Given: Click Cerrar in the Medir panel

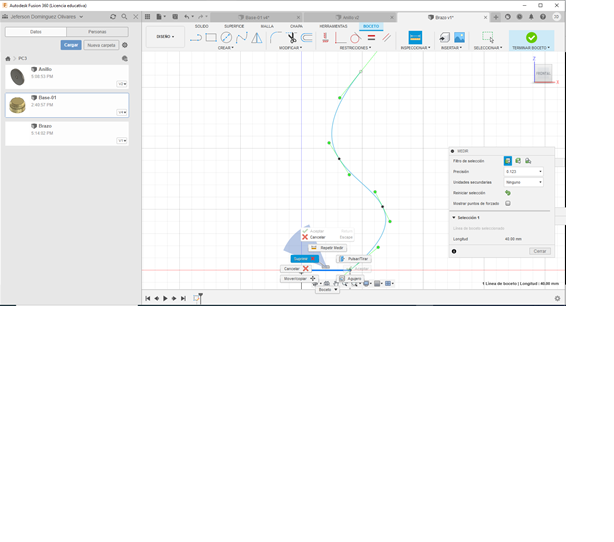Looking at the screenshot, I should click(x=540, y=251).
